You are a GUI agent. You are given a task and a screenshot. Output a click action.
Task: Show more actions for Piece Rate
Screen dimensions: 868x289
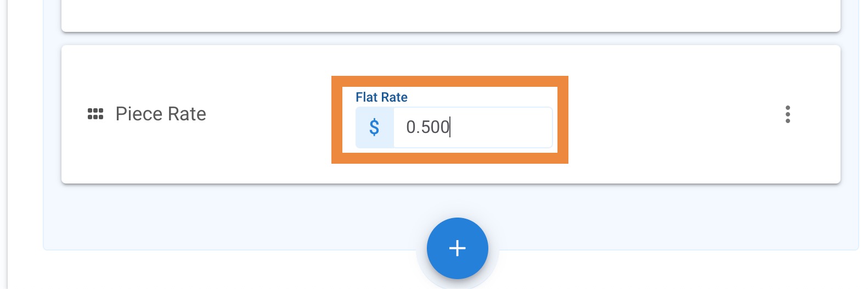point(787,114)
